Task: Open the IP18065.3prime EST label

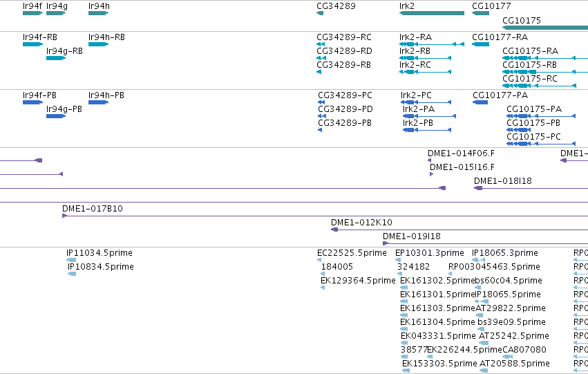Action: point(505,253)
